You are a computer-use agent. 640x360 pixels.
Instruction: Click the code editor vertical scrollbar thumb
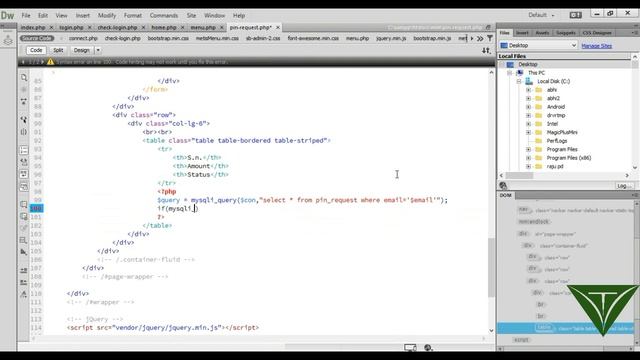(491, 267)
